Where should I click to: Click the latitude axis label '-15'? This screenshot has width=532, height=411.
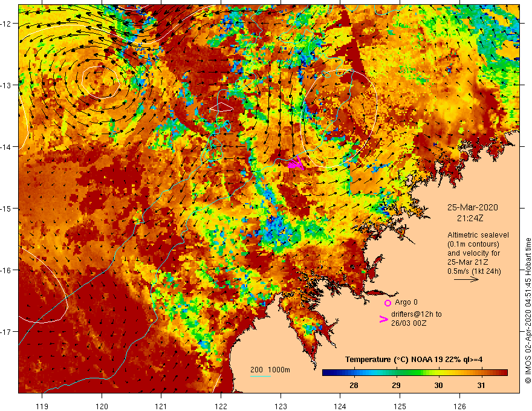5,209
